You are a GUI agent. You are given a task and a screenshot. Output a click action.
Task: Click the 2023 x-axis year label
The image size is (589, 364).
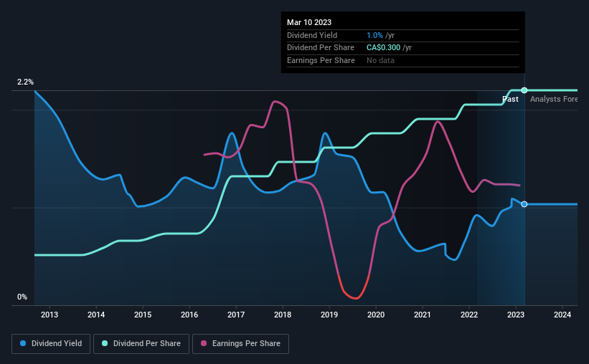pos(516,315)
